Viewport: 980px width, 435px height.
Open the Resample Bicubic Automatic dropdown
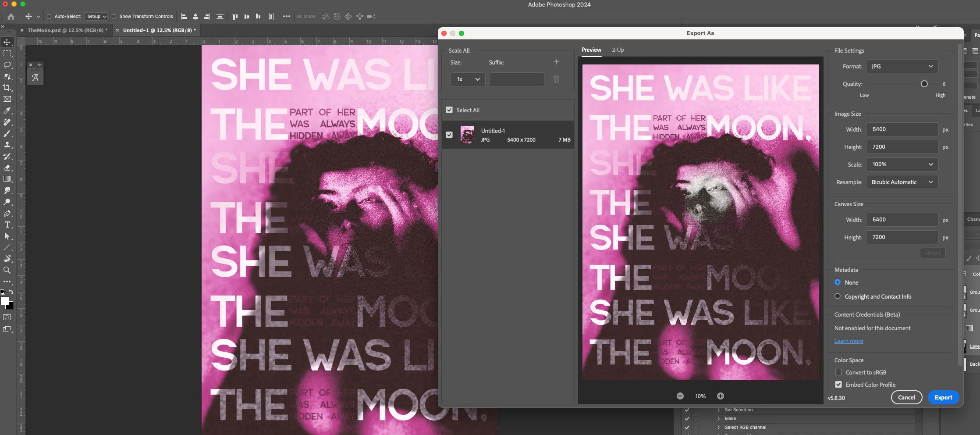click(902, 182)
